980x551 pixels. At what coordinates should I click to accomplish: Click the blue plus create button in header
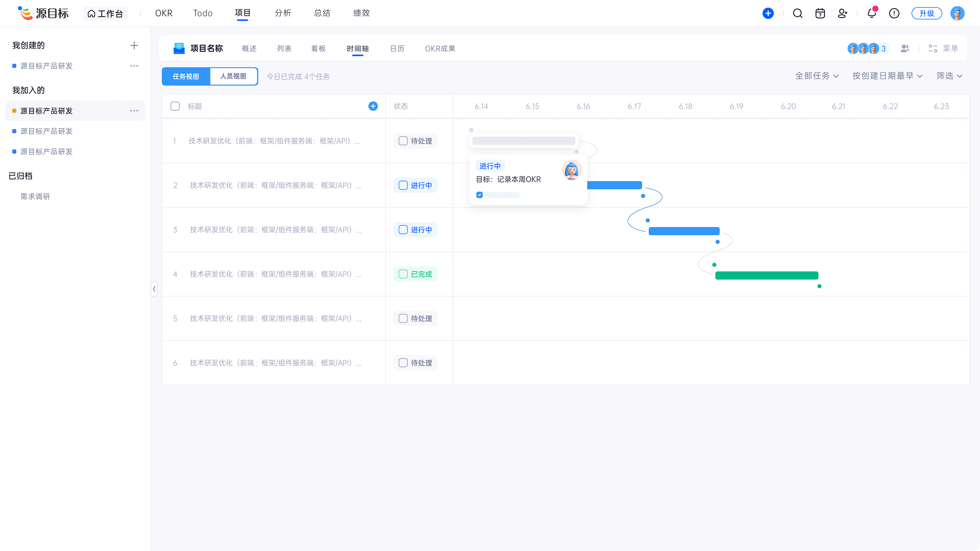coord(768,13)
